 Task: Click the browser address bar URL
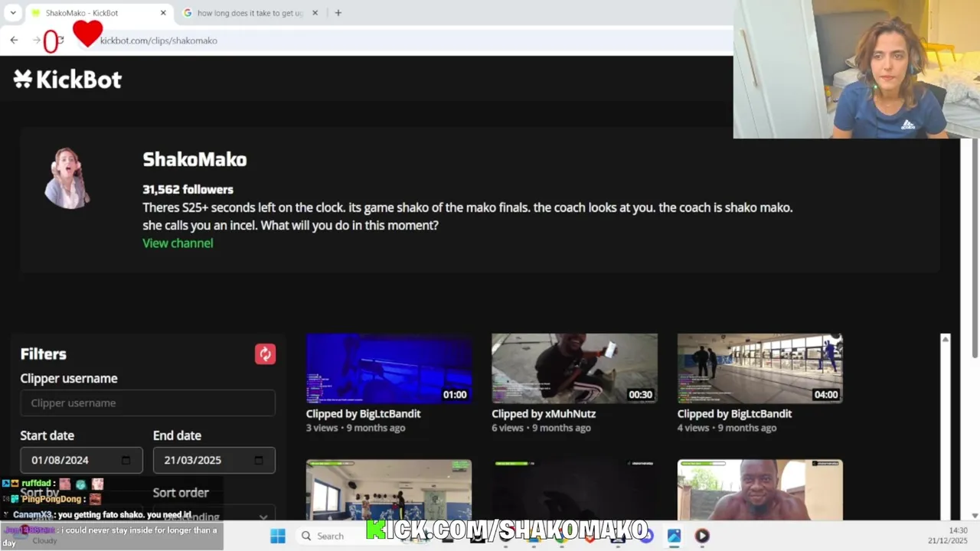158,41
